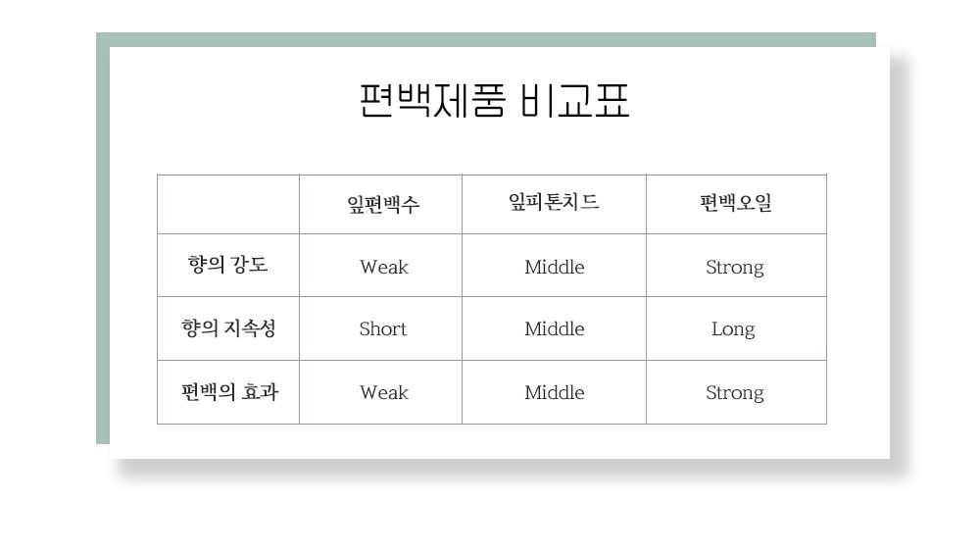Viewport: 980px width, 552px height.
Task: Click Strong cell in 향의 강도 row
Action: 736,265
